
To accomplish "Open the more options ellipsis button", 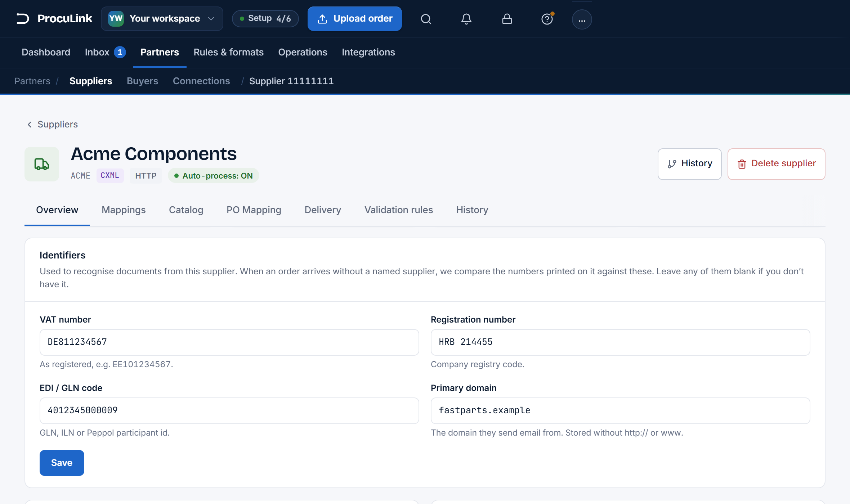I will tap(582, 19).
